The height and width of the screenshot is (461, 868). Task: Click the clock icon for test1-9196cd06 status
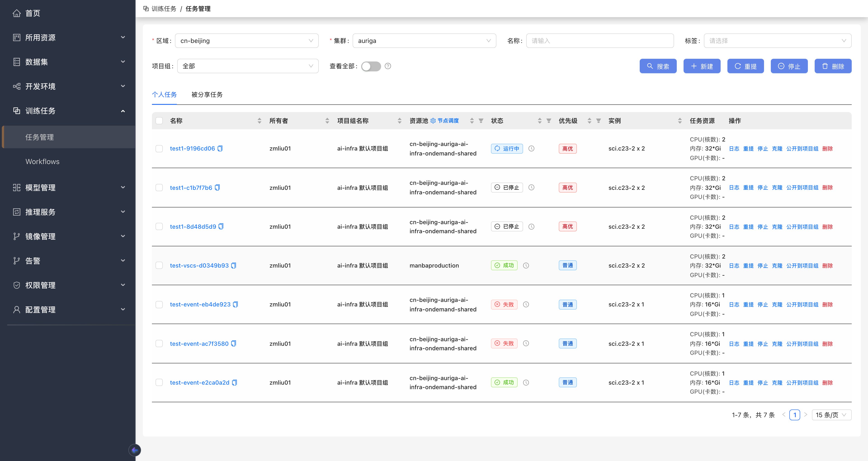pyautogui.click(x=531, y=149)
